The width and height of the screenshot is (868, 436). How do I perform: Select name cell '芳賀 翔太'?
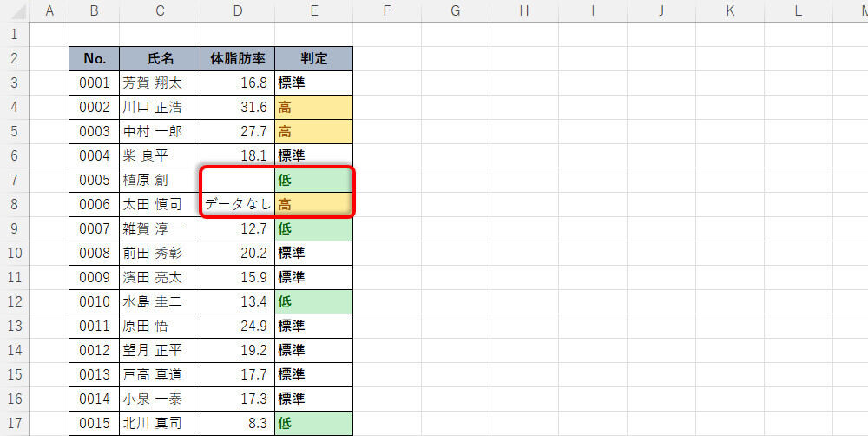pos(160,83)
